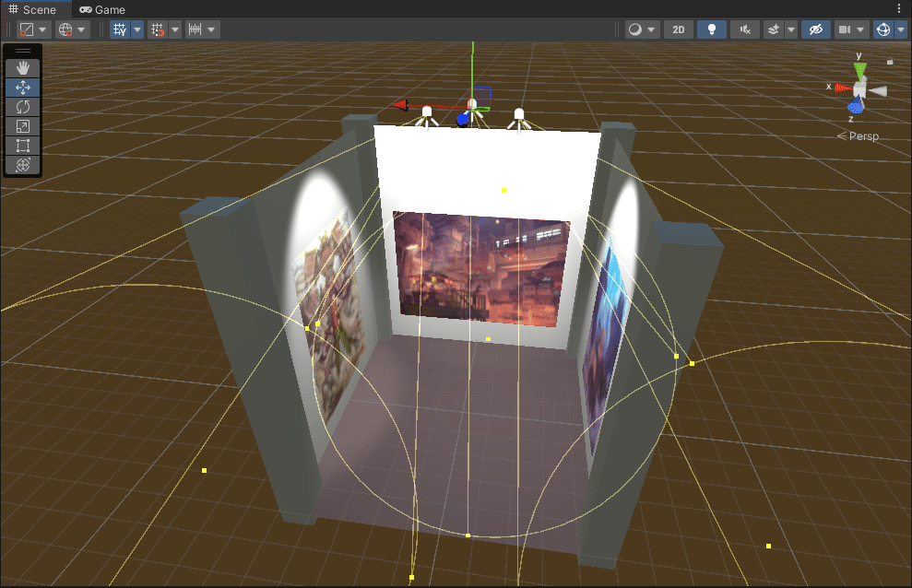Open grid snapping settings arrow
912x588 pixels.
175,29
